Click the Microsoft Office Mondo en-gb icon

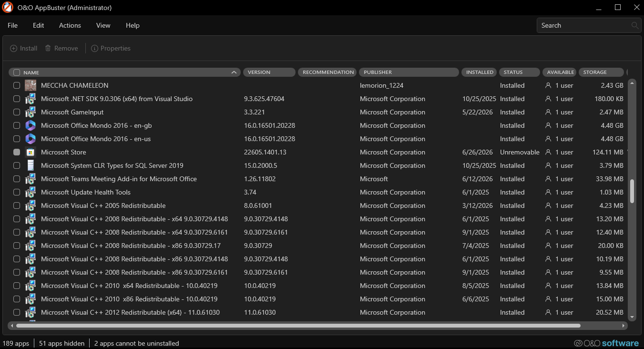coord(31,125)
